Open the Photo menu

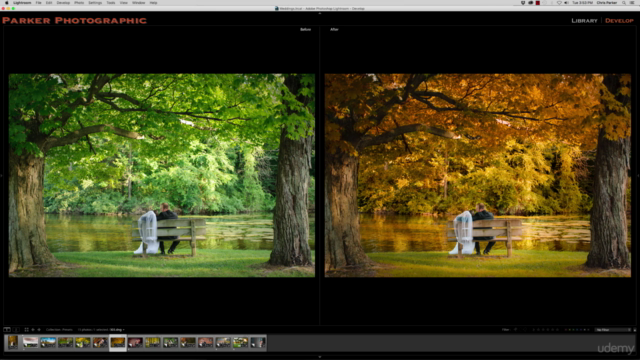coord(79,2)
